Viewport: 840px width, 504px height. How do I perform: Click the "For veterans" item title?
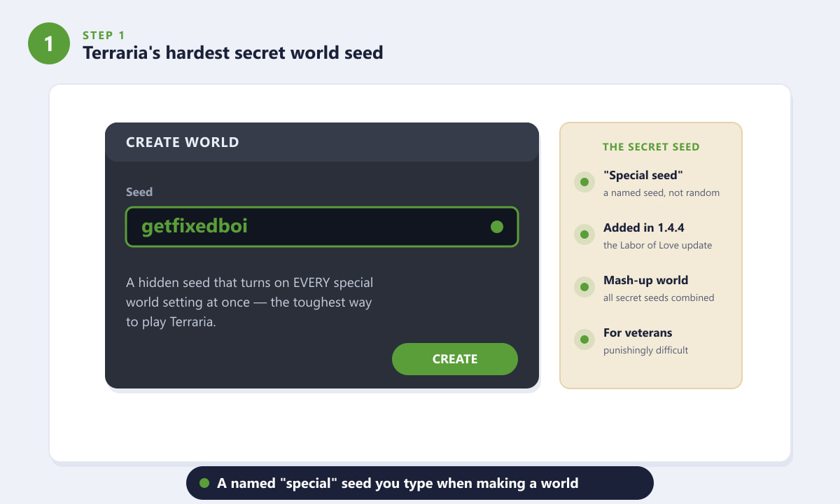pos(638,332)
